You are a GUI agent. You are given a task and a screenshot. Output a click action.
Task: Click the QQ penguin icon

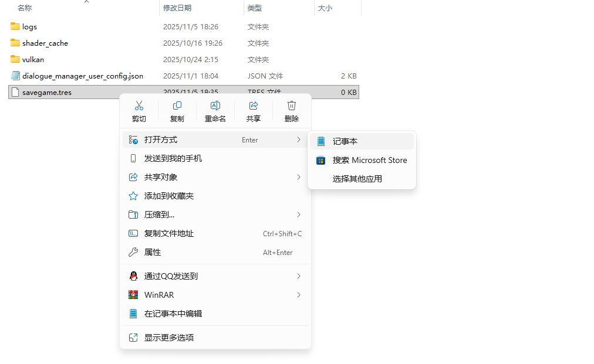[x=133, y=276]
